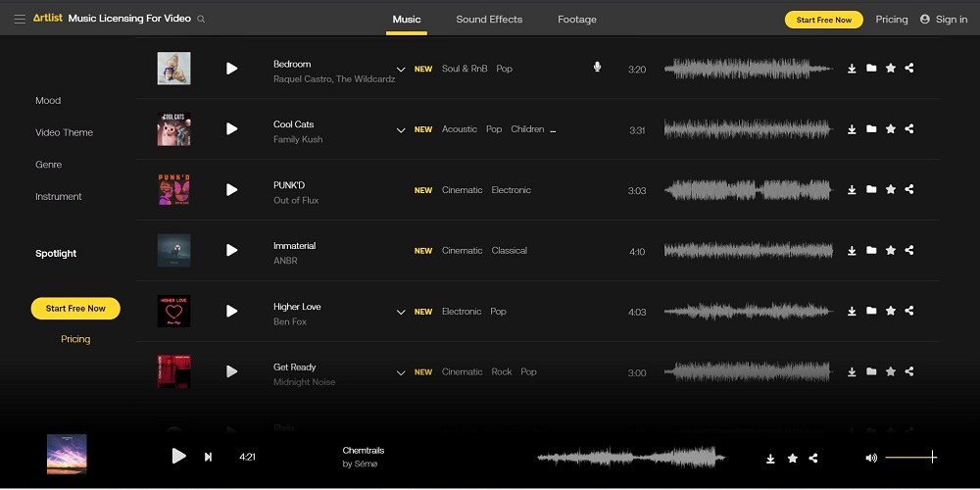Click the Artlist logo
The image size is (980, 490).
[x=48, y=18]
